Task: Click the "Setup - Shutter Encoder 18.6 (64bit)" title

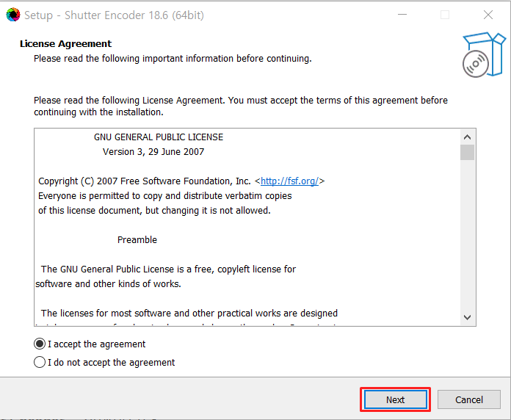Action: (x=114, y=15)
